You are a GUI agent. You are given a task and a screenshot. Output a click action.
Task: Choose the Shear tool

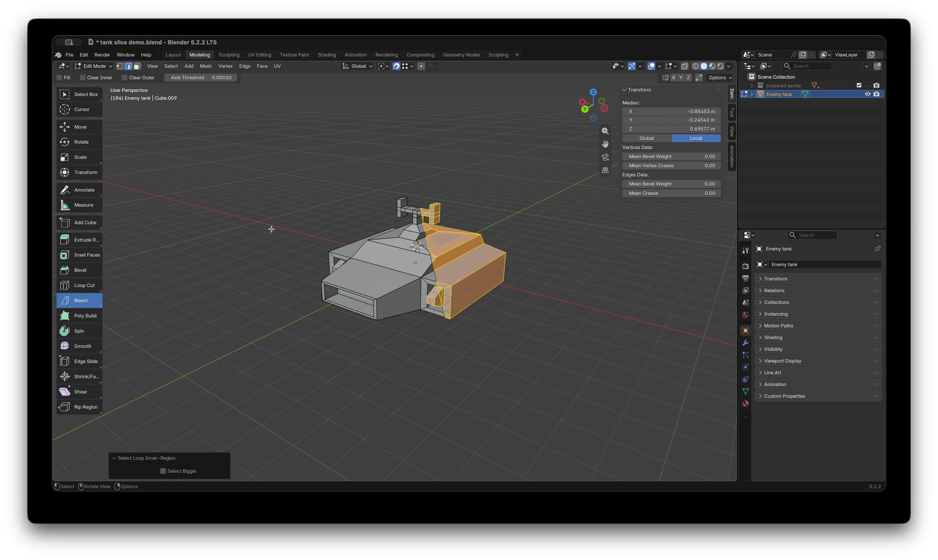click(79, 392)
